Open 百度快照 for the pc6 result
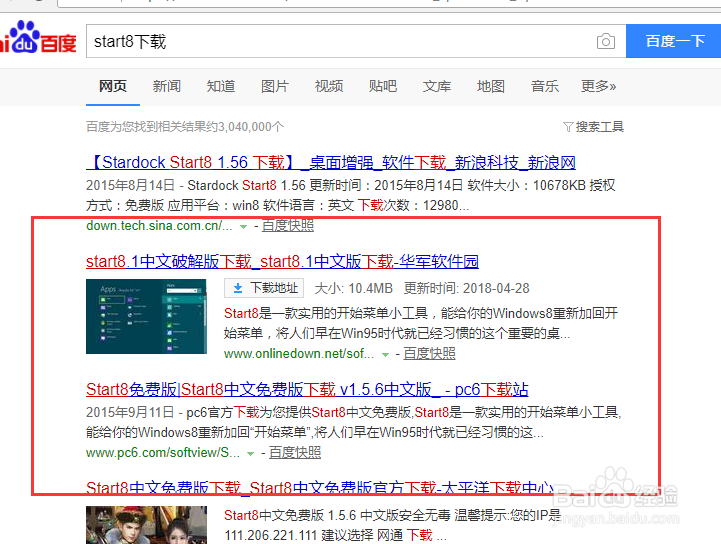The image size is (721, 544). tap(295, 453)
